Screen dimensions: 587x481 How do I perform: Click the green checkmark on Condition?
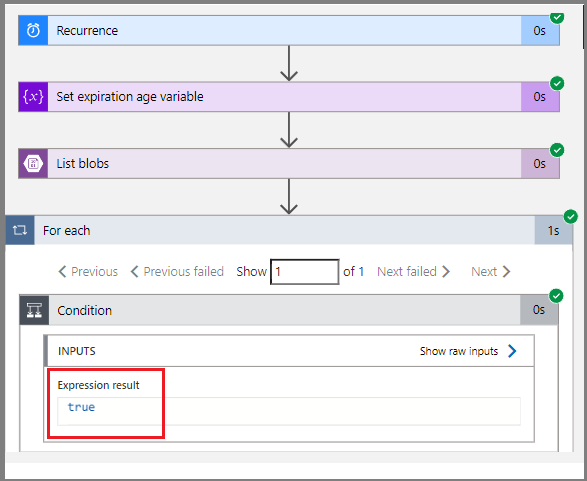556,296
